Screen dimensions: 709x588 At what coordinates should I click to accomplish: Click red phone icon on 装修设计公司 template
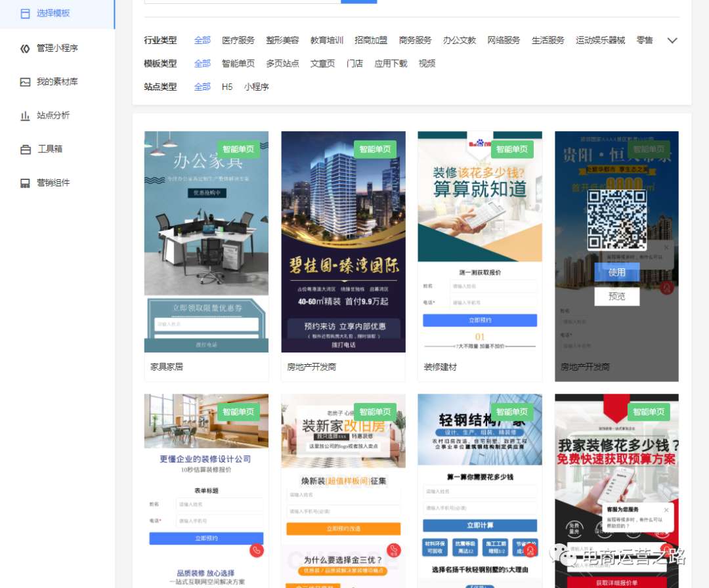point(257,551)
